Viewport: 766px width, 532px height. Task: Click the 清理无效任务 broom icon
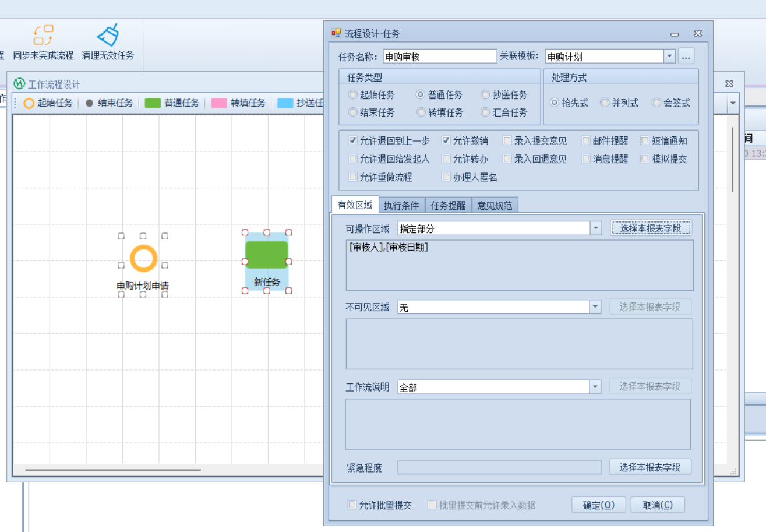tap(108, 35)
